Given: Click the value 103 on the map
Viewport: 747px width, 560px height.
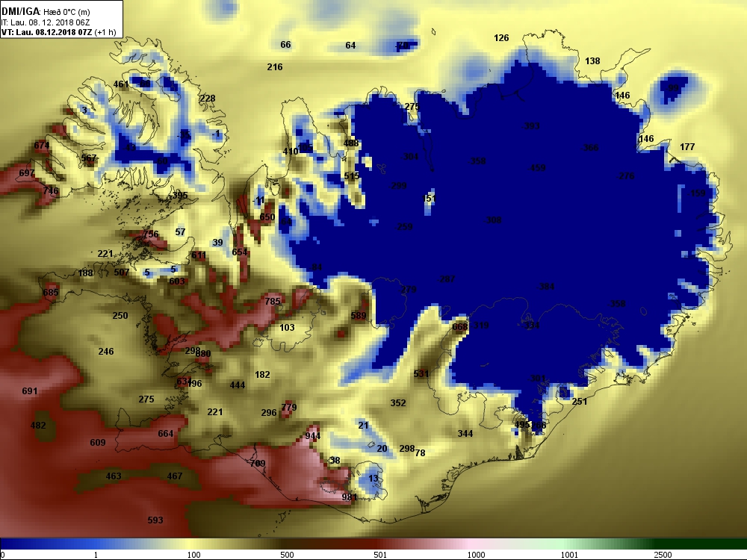Looking at the screenshot, I should [x=287, y=328].
